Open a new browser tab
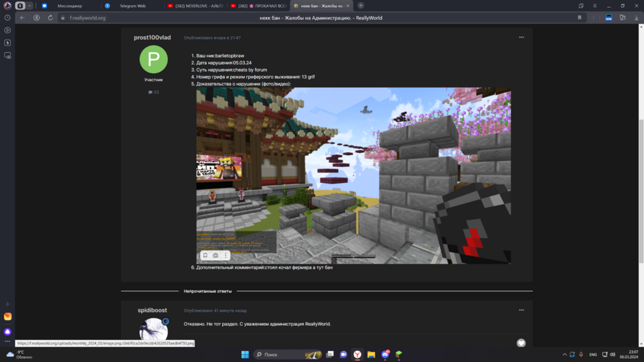This screenshot has width=644, height=362. [361, 6]
